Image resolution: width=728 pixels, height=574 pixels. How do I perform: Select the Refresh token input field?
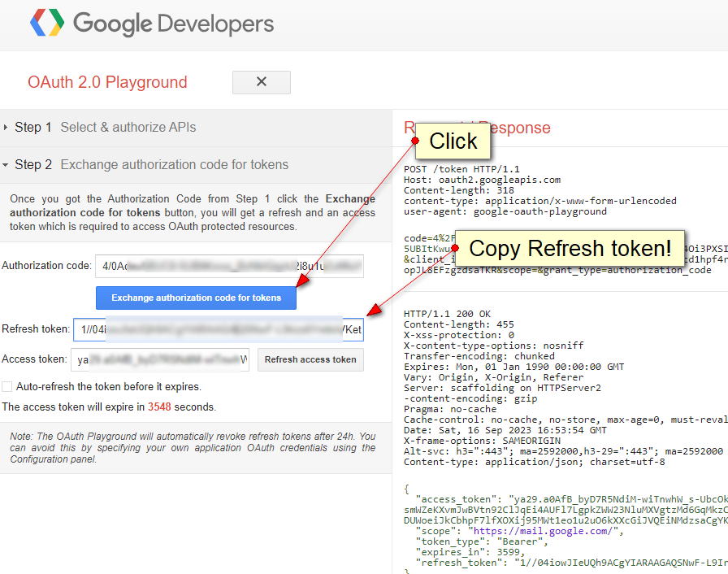click(x=219, y=330)
